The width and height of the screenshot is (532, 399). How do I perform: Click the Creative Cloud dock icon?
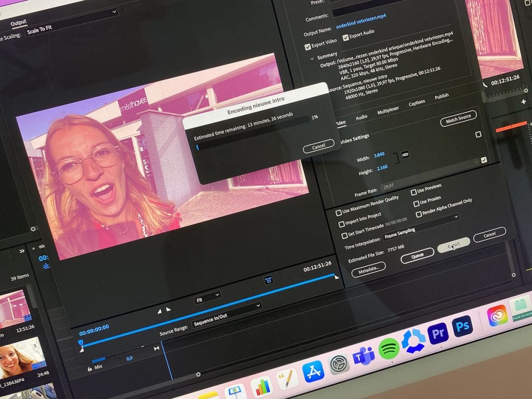click(x=497, y=316)
